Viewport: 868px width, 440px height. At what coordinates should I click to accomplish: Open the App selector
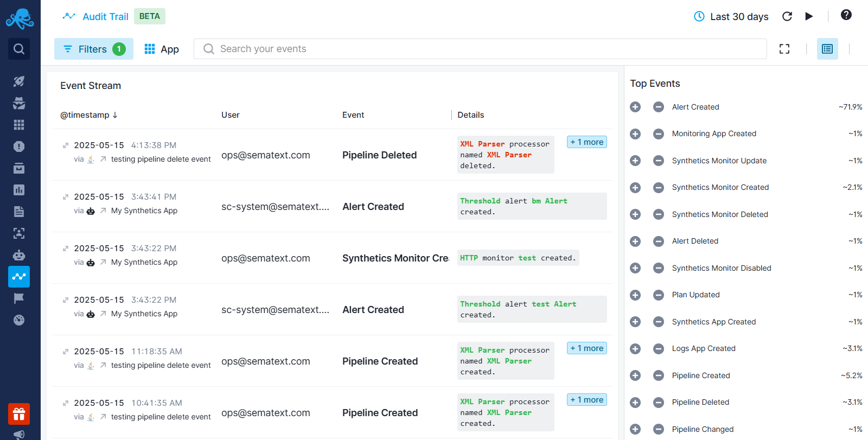[x=162, y=49]
